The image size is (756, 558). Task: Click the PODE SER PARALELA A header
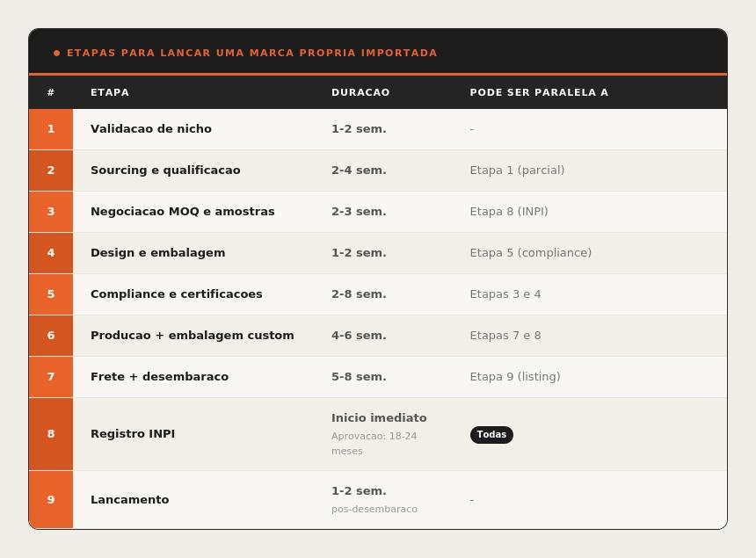(x=539, y=92)
